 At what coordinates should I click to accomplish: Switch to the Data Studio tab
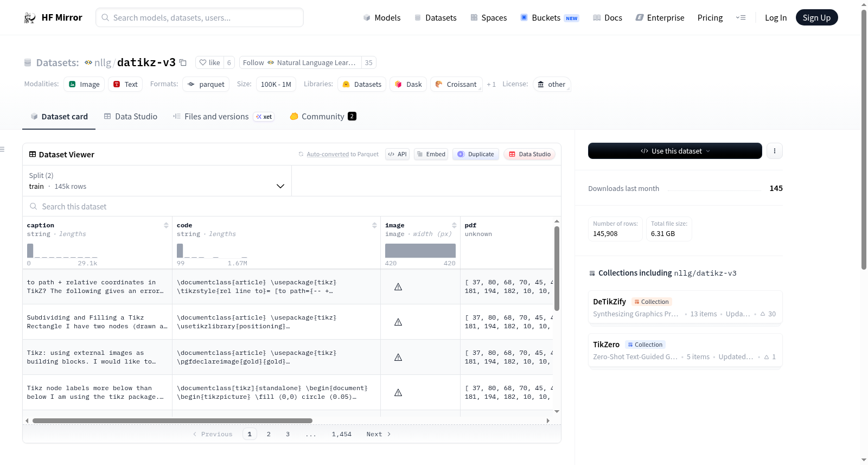pyautogui.click(x=131, y=116)
